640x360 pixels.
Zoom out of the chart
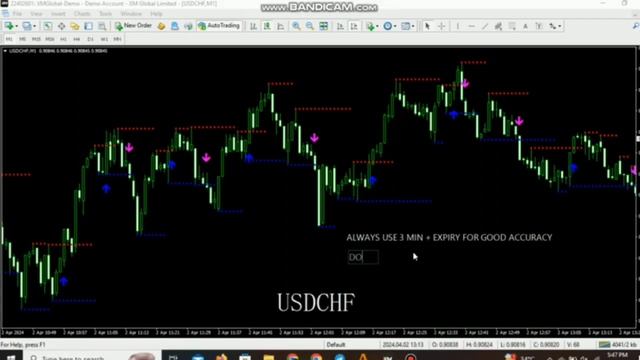[310, 26]
